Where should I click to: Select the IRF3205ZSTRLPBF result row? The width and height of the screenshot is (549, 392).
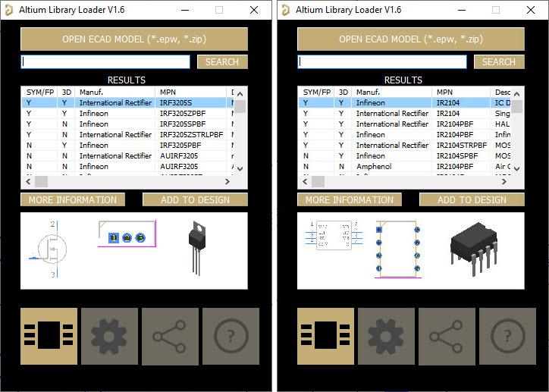pyautogui.click(x=127, y=134)
